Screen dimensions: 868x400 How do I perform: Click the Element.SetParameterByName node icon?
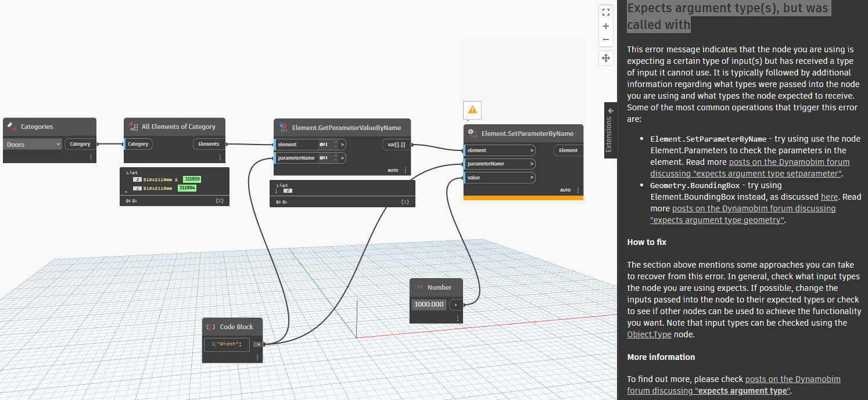473,133
